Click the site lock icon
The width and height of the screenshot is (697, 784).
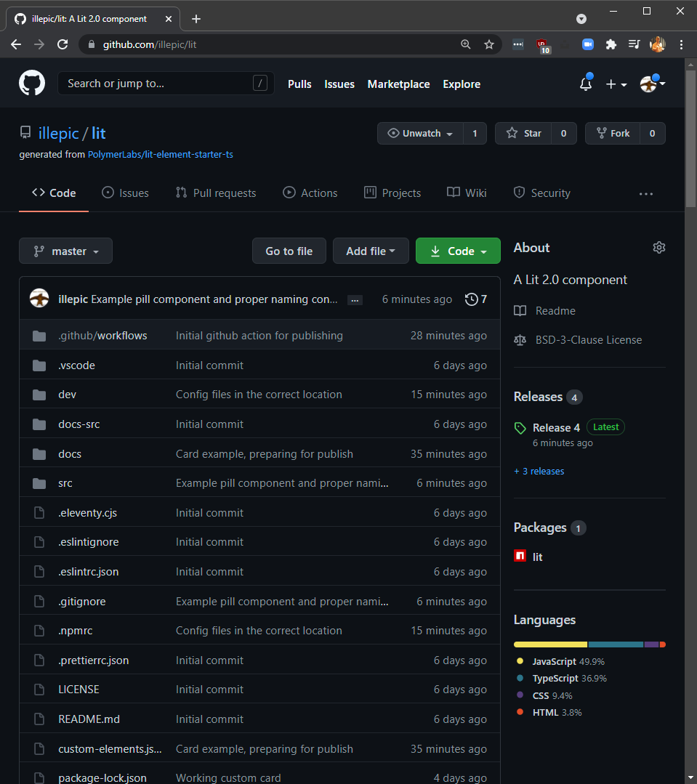pyautogui.click(x=92, y=44)
